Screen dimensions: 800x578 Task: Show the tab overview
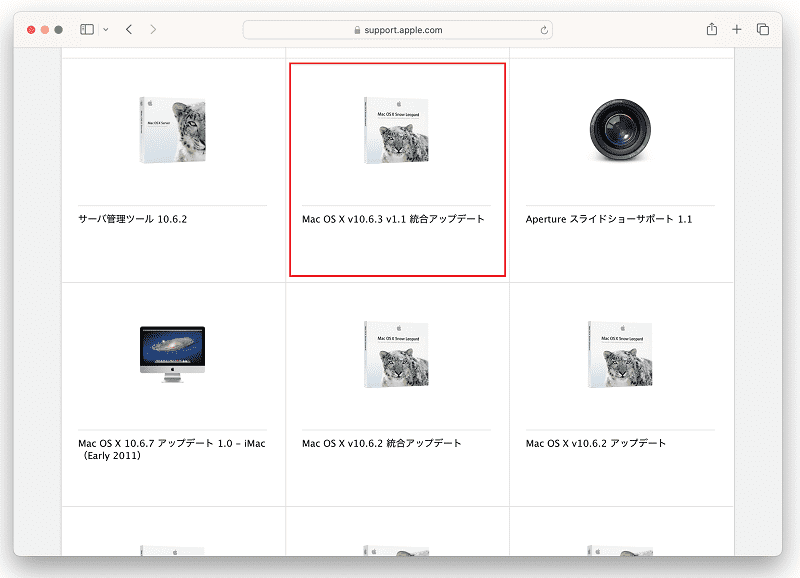(763, 30)
